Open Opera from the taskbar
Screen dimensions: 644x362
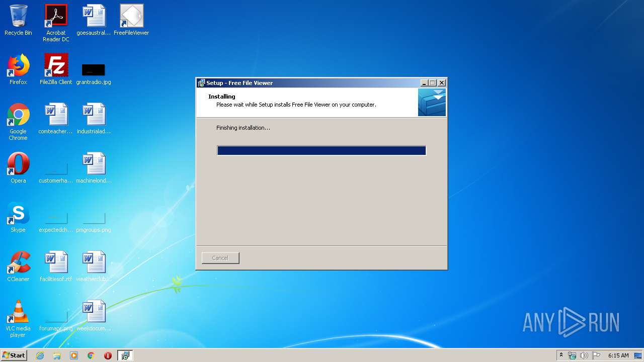108,355
